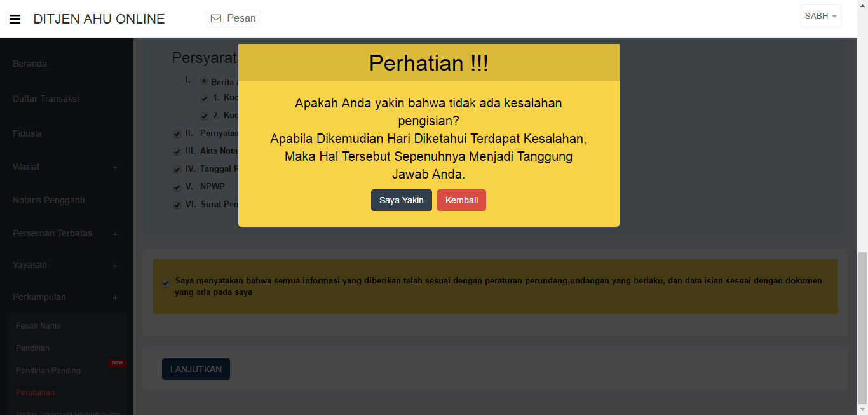The image size is (868, 415).
Task: Expand the Perseroan Terbatas plus icon
Action: click(x=115, y=234)
